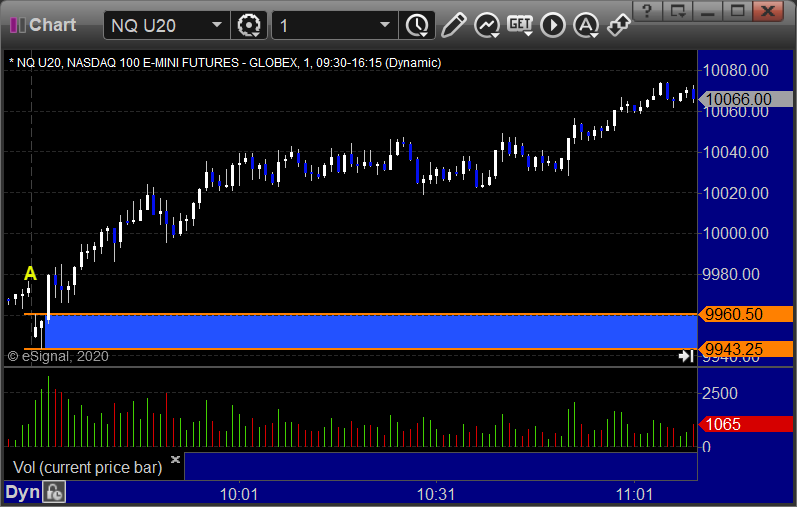Click the 10000.00 price axis label

click(735, 233)
